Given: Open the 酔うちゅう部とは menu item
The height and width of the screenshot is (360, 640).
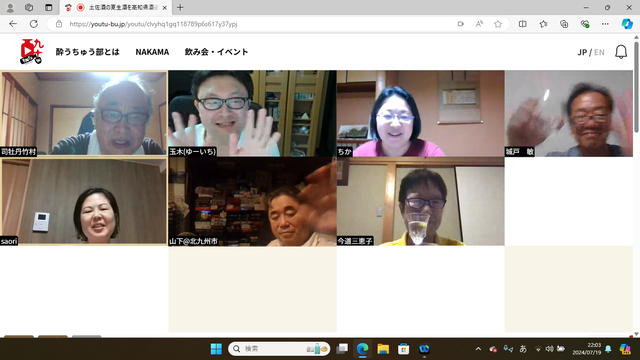Looking at the screenshot, I should coord(87,52).
